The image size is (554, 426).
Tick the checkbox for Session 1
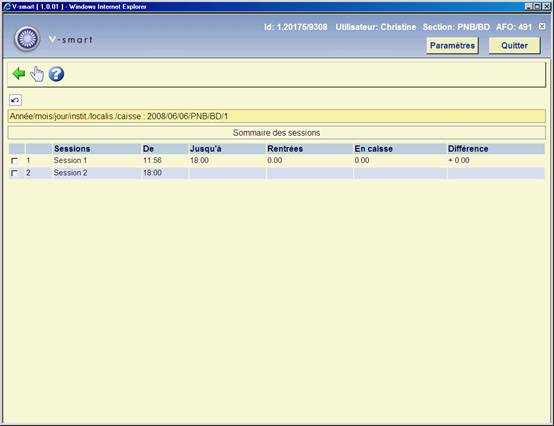(x=14, y=161)
